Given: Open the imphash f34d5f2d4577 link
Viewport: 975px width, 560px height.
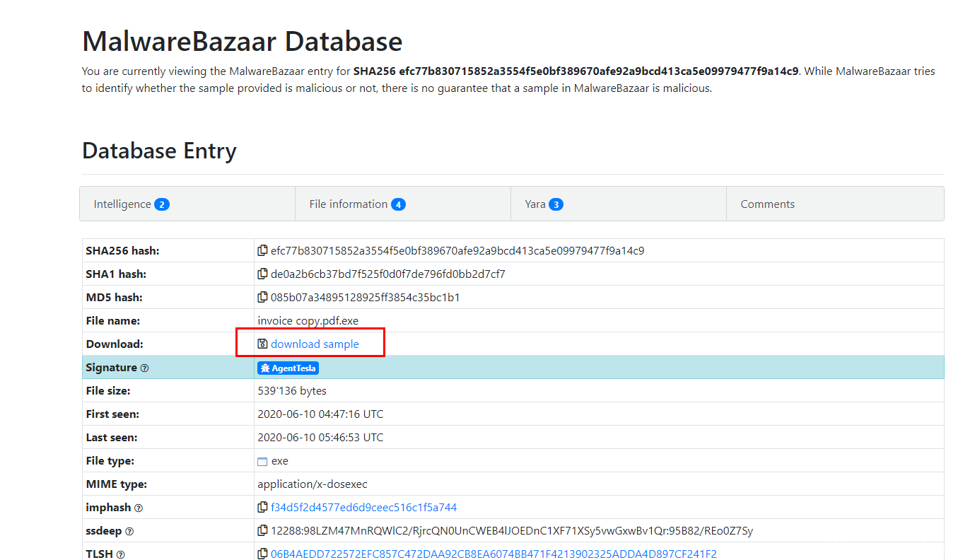Looking at the screenshot, I should pos(363,507).
